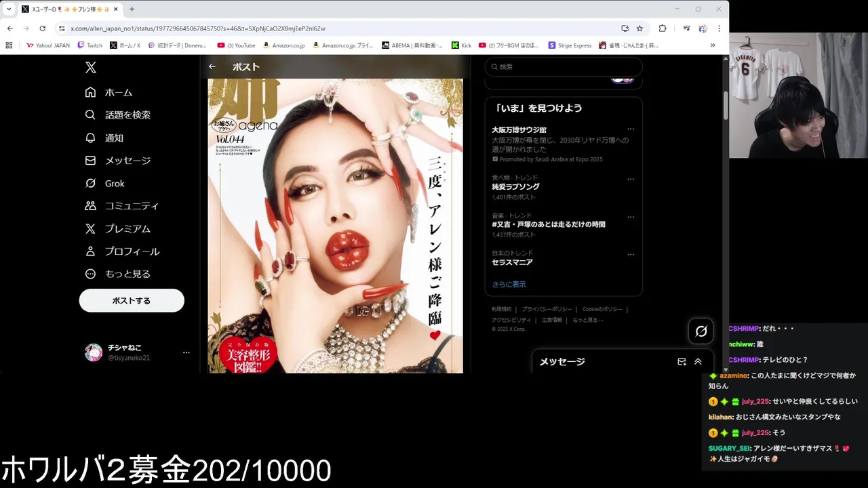
Task: Click さらに表示 under trends
Action: point(509,285)
